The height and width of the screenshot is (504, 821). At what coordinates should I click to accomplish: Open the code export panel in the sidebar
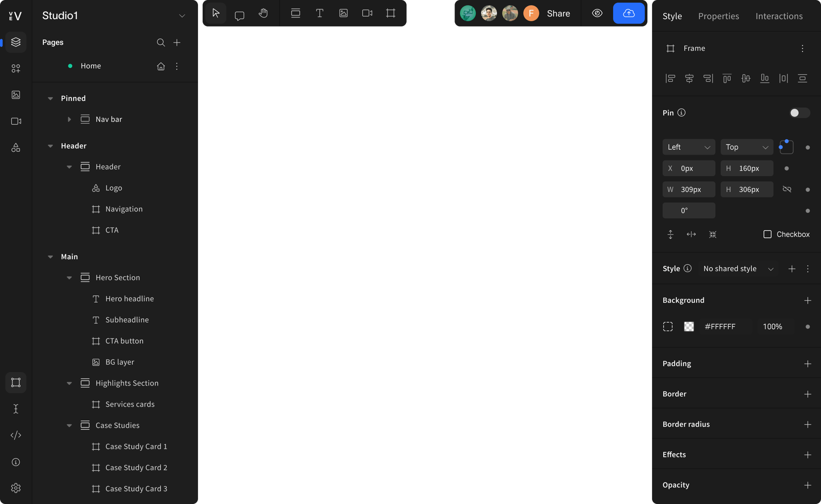tap(15, 435)
